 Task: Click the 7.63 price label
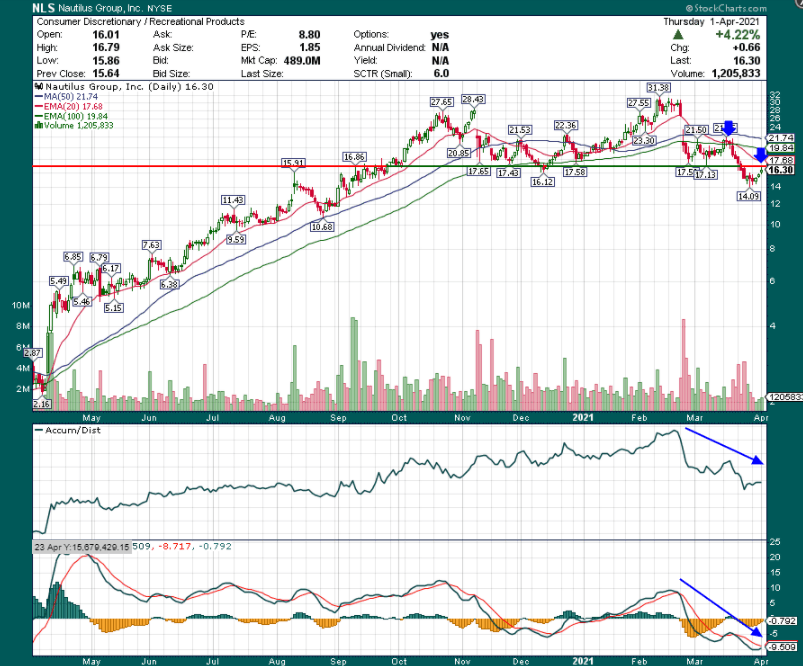point(152,245)
